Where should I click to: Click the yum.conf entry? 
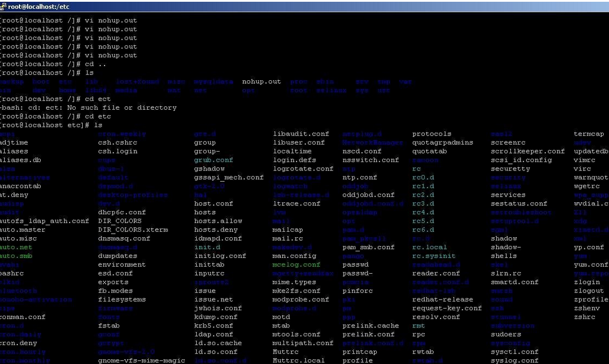tap(591, 264)
